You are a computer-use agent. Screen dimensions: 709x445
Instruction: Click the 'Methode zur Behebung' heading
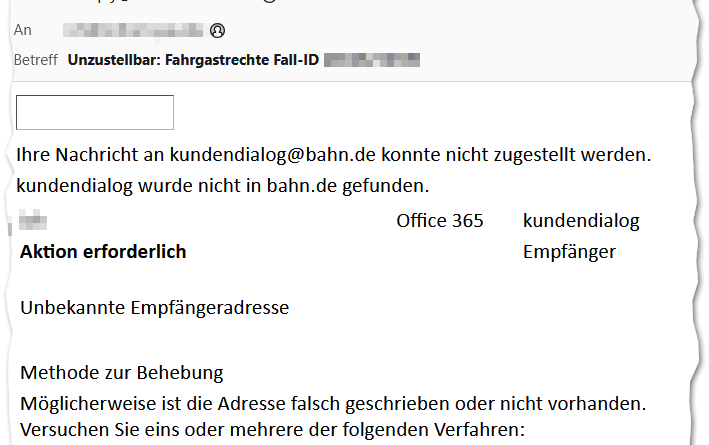coord(122,373)
